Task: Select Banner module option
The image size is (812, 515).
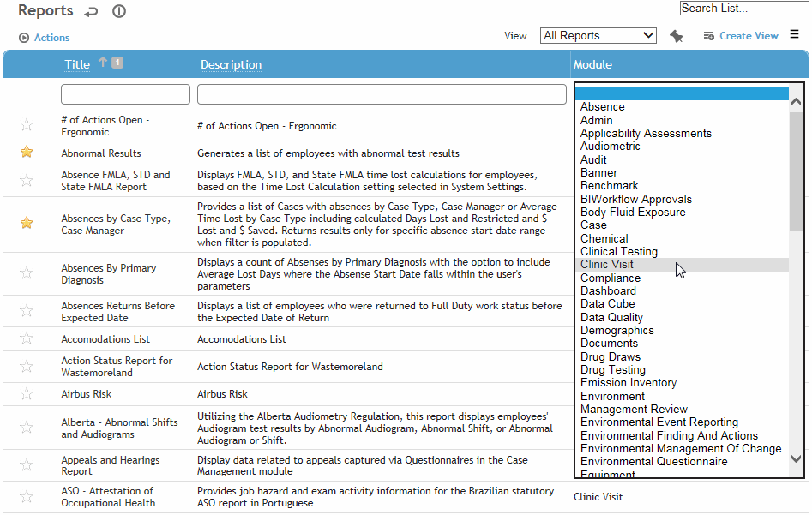Action: (x=682, y=172)
